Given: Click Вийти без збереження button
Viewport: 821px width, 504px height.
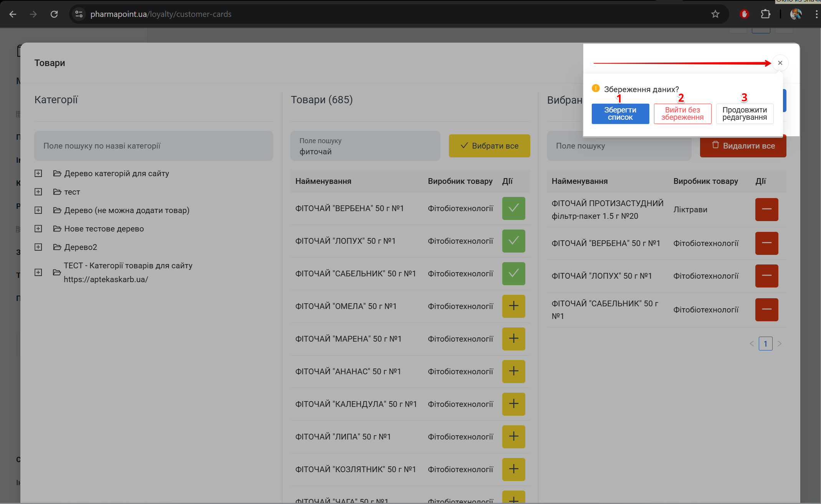Looking at the screenshot, I should pos(682,114).
